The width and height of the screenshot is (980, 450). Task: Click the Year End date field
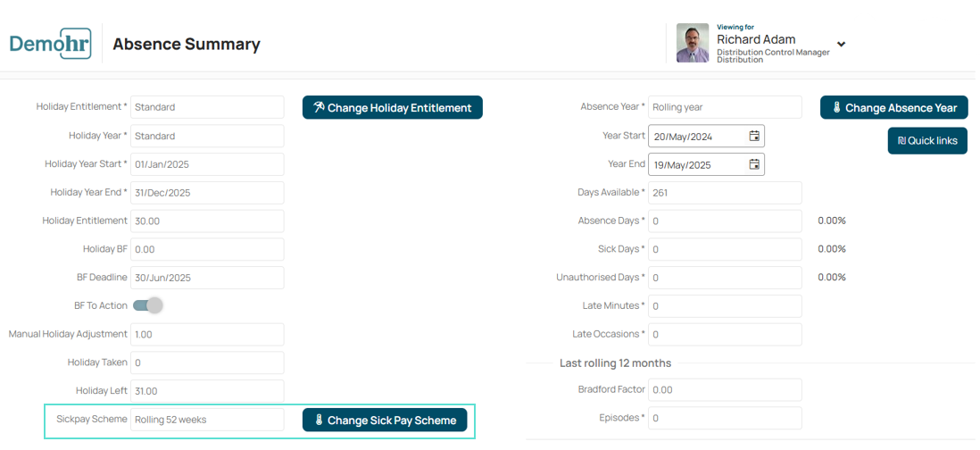(x=706, y=164)
